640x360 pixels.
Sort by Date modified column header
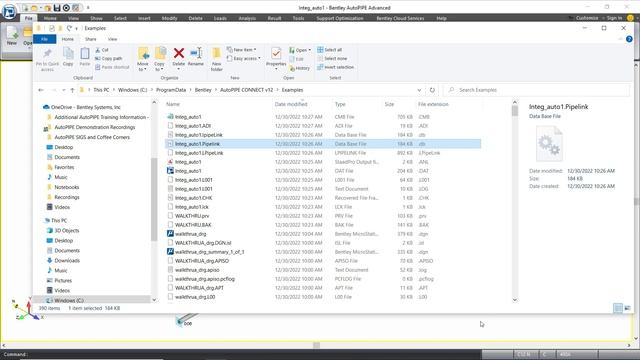(291, 104)
